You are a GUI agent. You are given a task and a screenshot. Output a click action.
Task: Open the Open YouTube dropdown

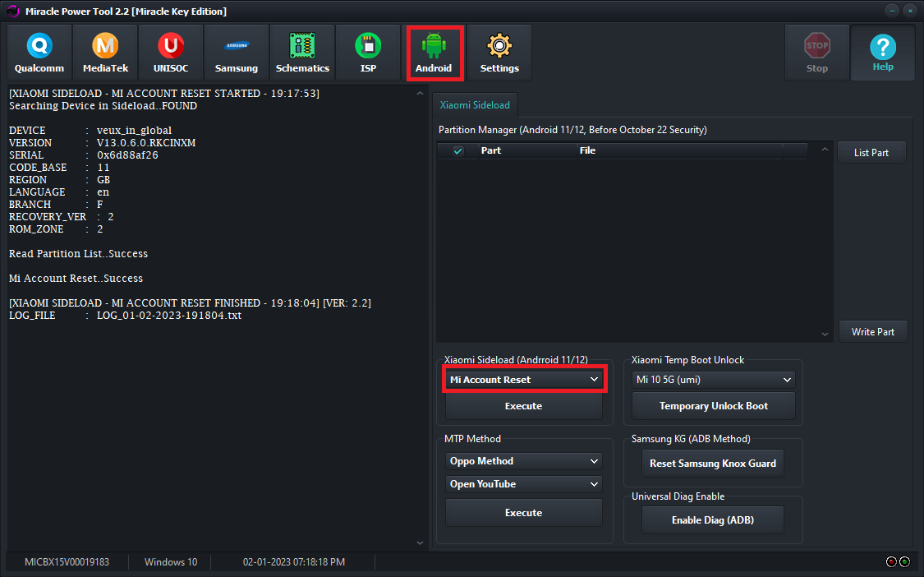point(523,484)
